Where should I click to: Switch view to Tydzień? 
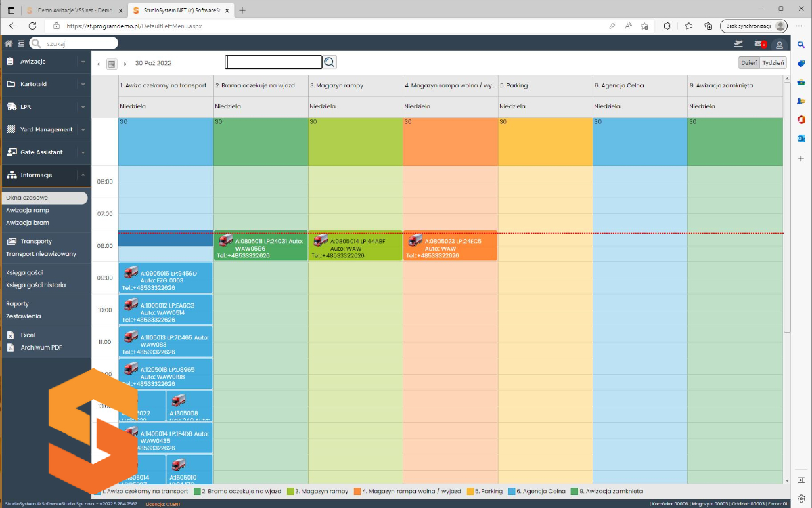tap(773, 63)
